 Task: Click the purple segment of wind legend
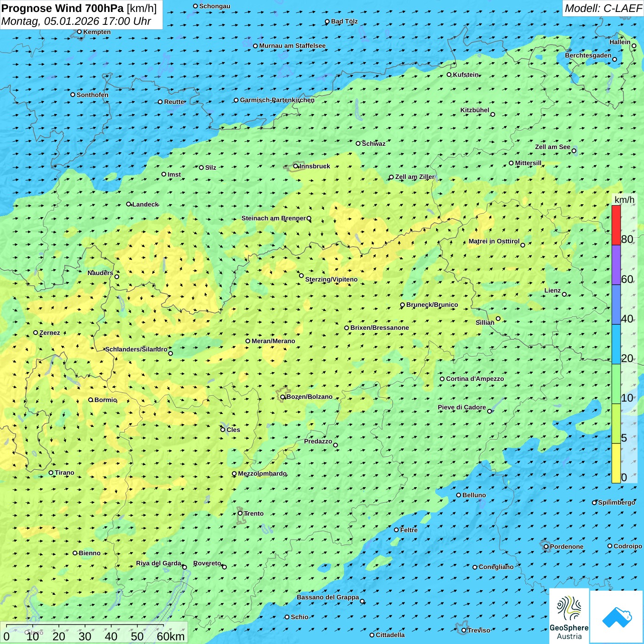tap(616, 264)
